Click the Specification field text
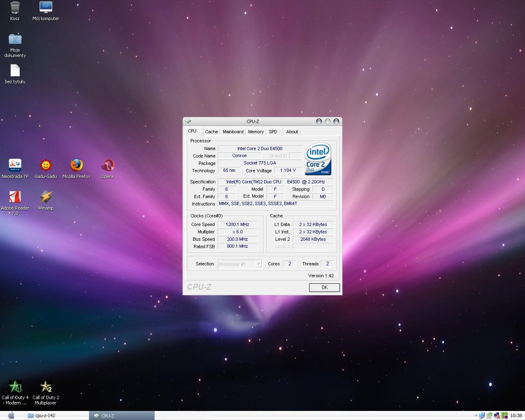 [x=276, y=182]
